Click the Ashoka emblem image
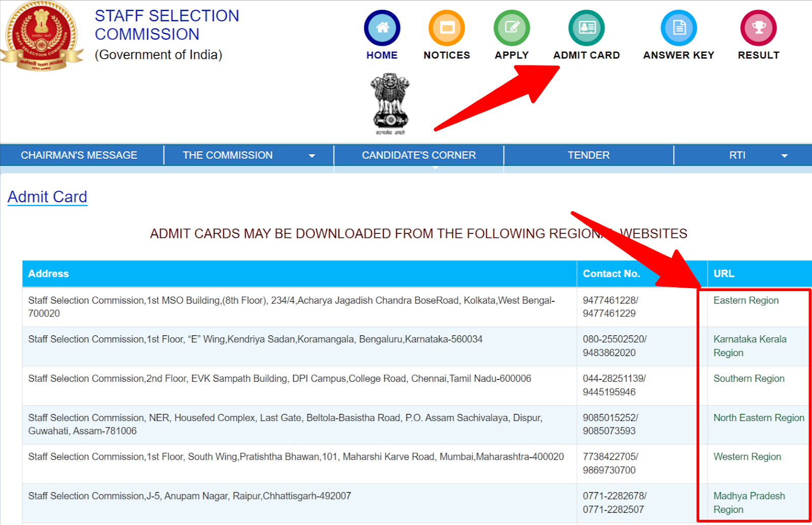 pos(390,104)
